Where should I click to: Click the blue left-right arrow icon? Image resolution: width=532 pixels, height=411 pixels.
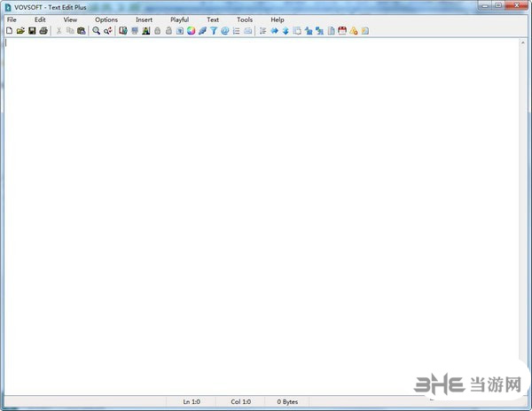(274, 31)
